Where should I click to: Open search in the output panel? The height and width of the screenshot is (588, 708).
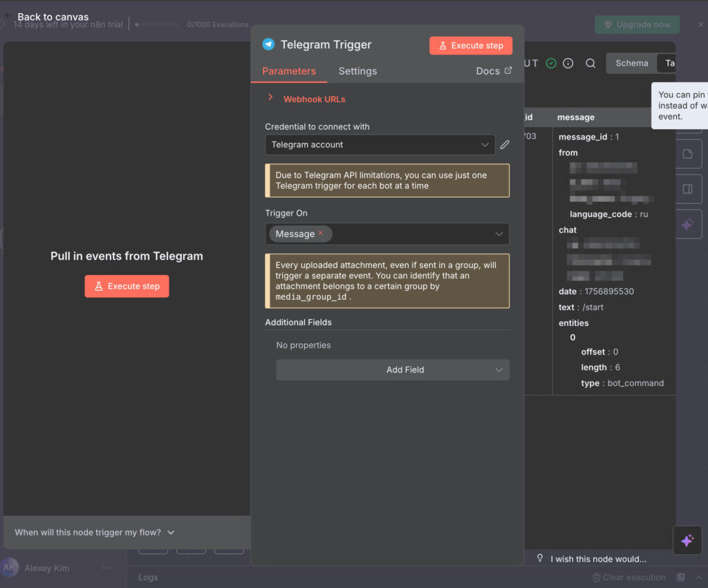[590, 63]
